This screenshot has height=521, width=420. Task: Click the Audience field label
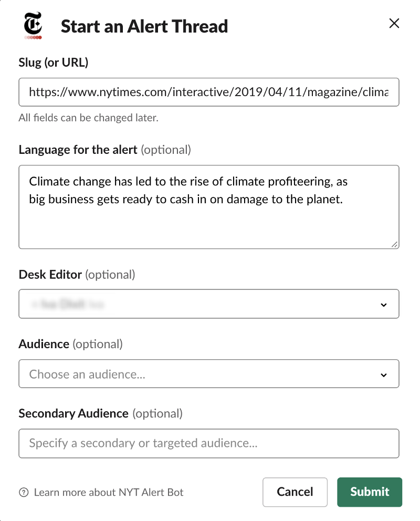pyautogui.click(x=44, y=344)
